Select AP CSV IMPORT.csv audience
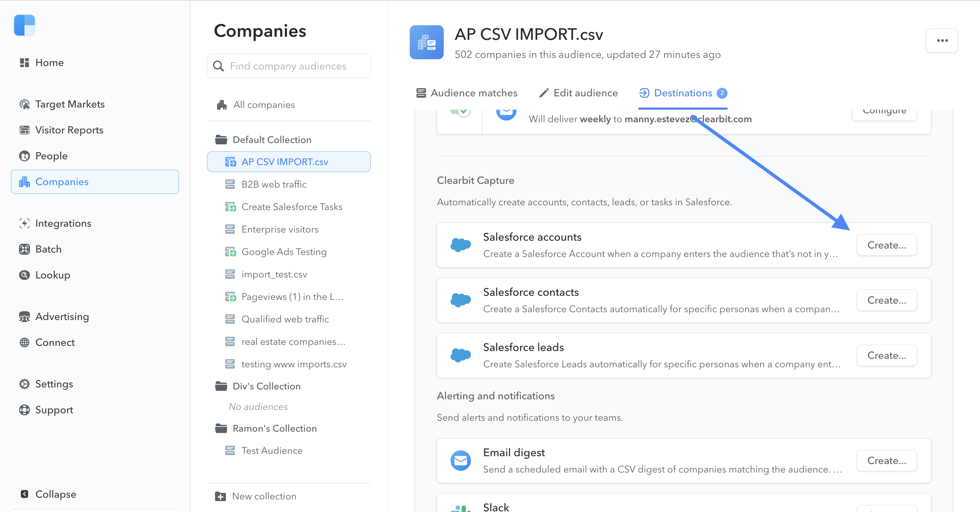This screenshot has height=512, width=980. tap(289, 162)
